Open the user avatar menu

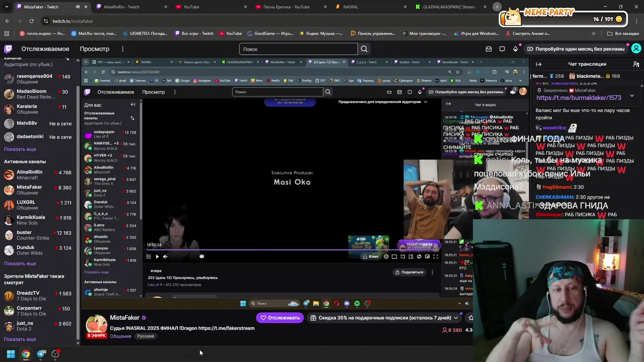point(636,49)
